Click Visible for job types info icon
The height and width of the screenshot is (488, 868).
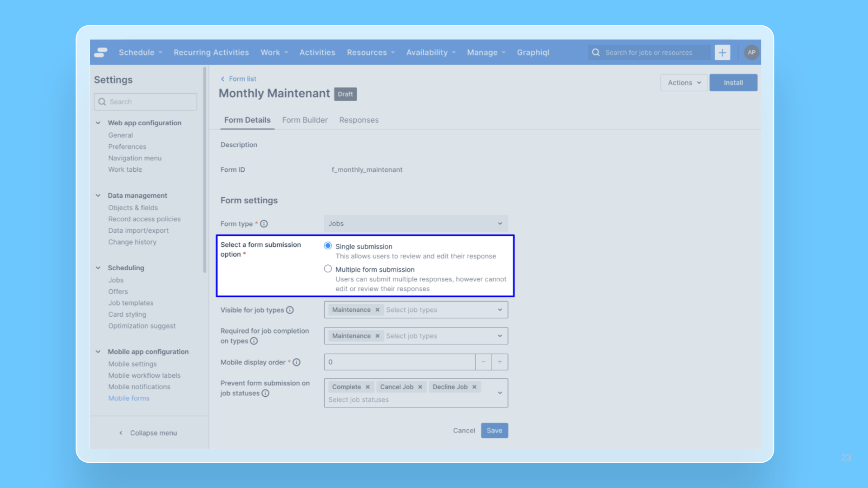290,310
